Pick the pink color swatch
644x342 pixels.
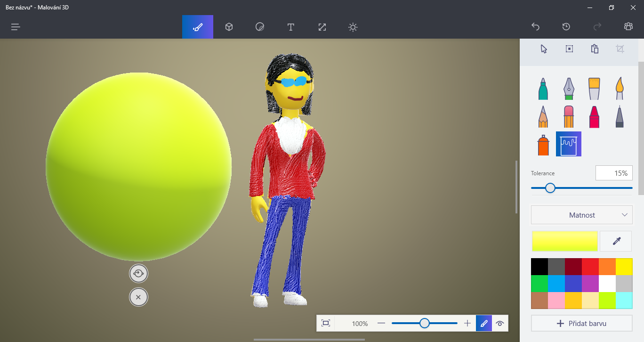click(x=556, y=301)
